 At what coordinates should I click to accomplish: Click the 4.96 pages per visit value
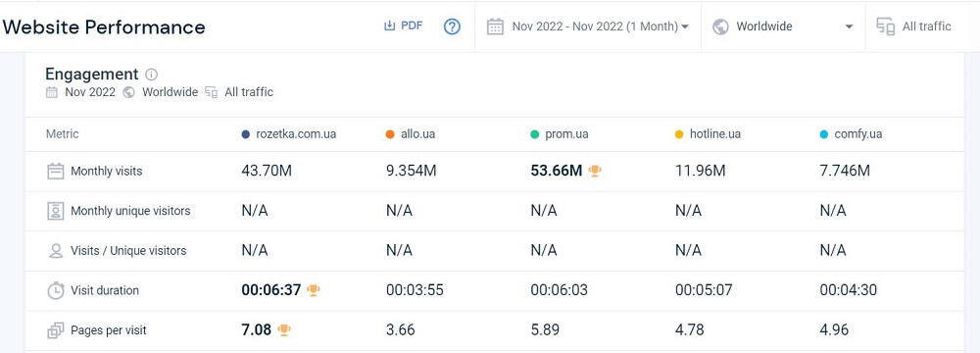tap(834, 329)
